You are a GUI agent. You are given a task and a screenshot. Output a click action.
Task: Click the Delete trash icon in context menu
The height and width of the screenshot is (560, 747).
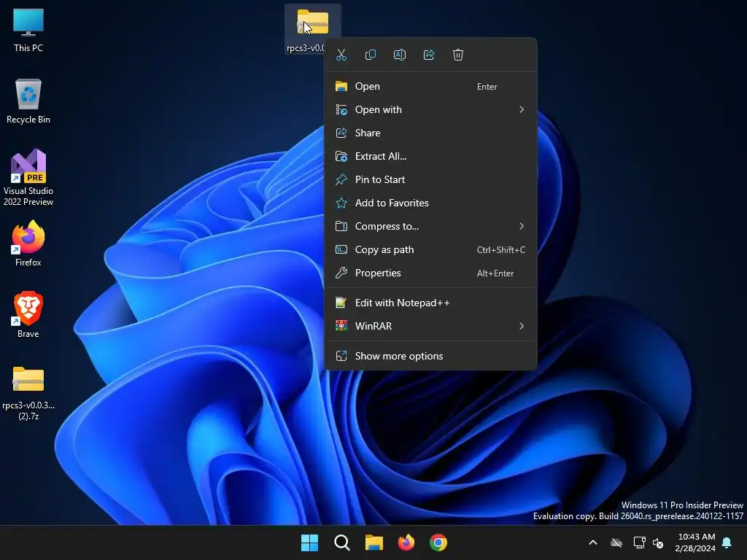pyautogui.click(x=458, y=55)
